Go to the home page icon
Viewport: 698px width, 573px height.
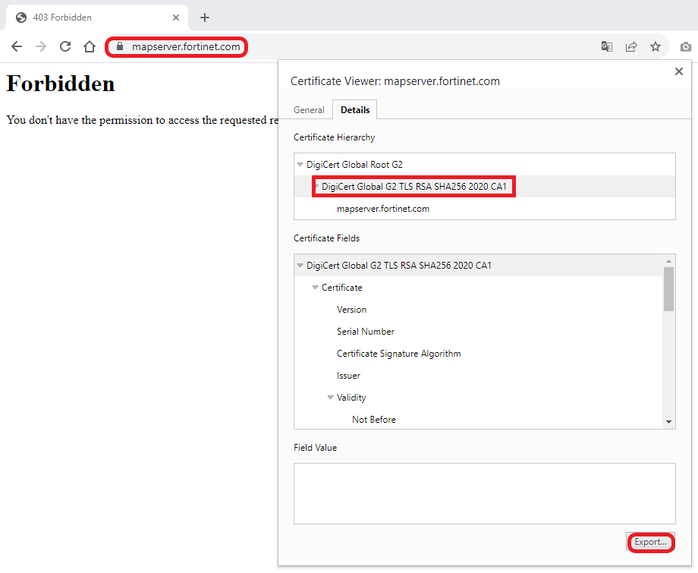89,46
